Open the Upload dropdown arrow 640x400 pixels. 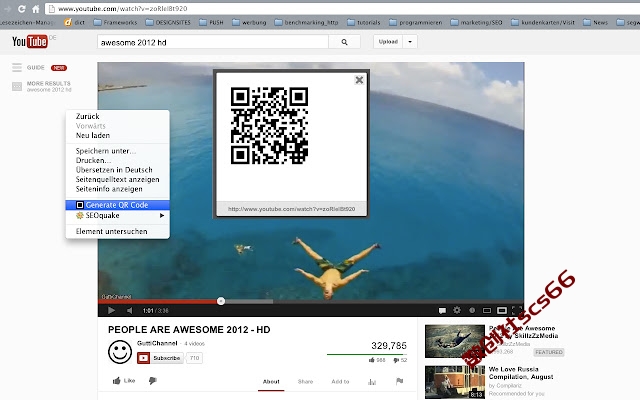(410, 42)
